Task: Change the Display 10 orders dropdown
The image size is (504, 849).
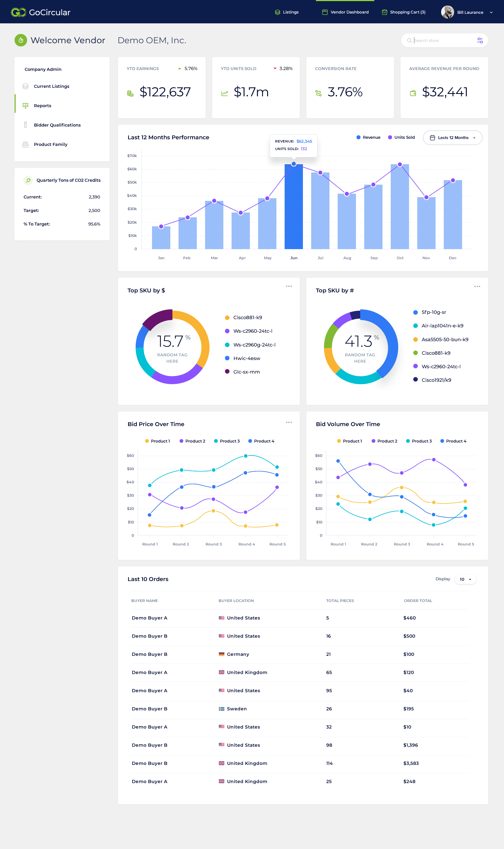Action: click(x=465, y=579)
